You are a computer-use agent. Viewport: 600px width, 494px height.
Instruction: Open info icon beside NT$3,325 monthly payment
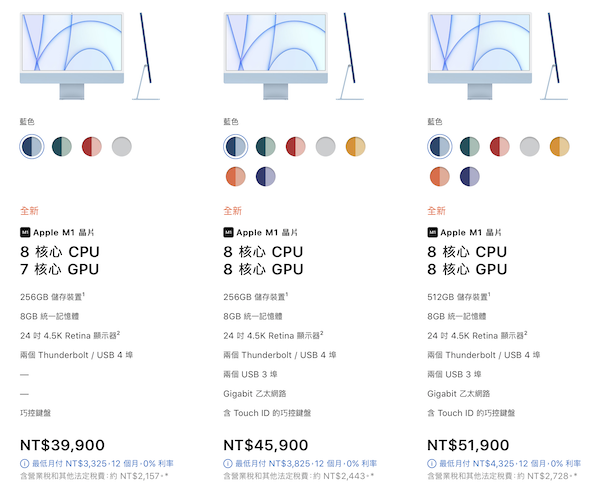24,464
